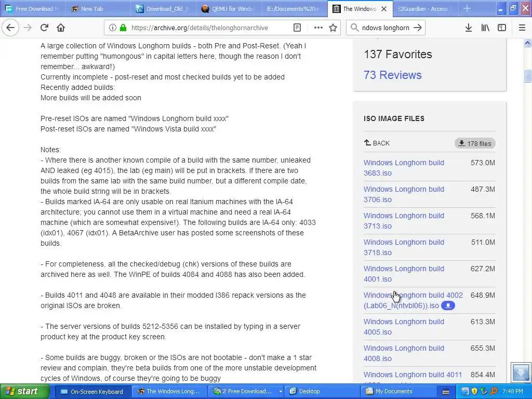The image size is (532, 399).
Task: Open Windows Longhorn build 3706.iso link
Action: 404,194
